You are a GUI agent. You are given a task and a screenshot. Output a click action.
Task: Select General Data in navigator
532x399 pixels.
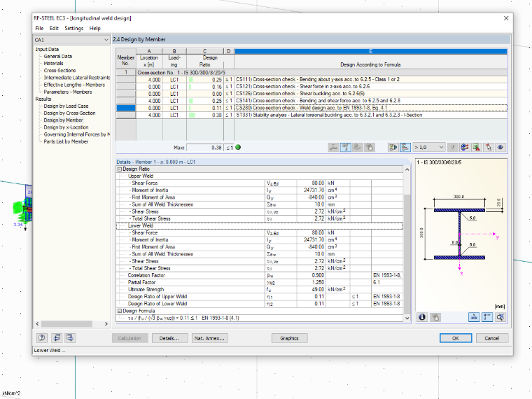57,56
